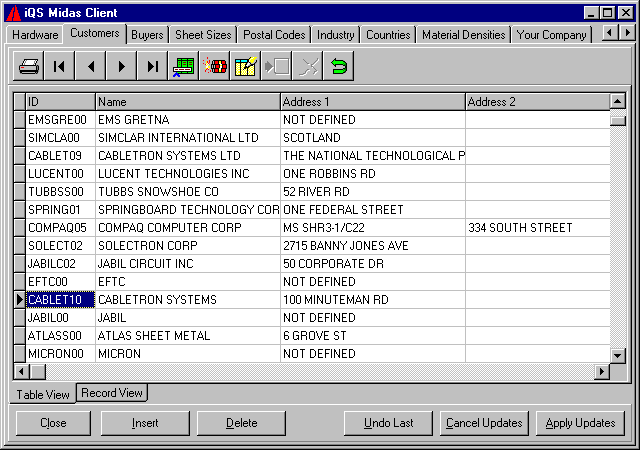The width and height of the screenshot is (640, 450).
Task: Click the row selector beside COMPAQ05
Action: point(20,227)
